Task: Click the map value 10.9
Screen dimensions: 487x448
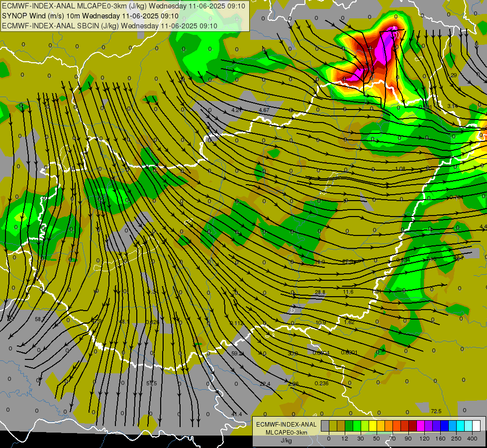Action: coord(320,323)
